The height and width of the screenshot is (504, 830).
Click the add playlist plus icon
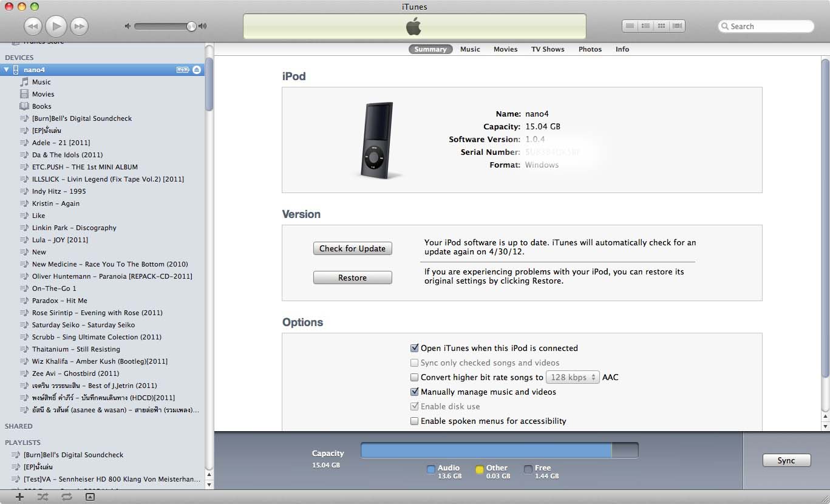coord(19,497)
